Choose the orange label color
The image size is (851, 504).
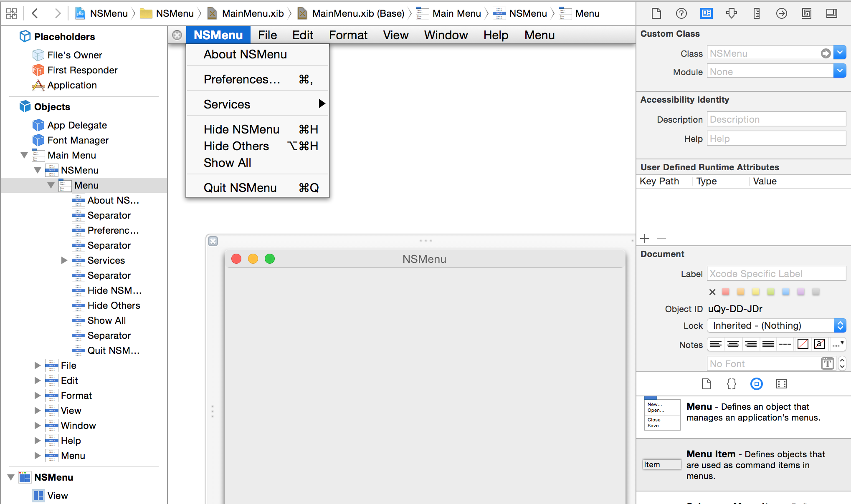click(741, 292)
